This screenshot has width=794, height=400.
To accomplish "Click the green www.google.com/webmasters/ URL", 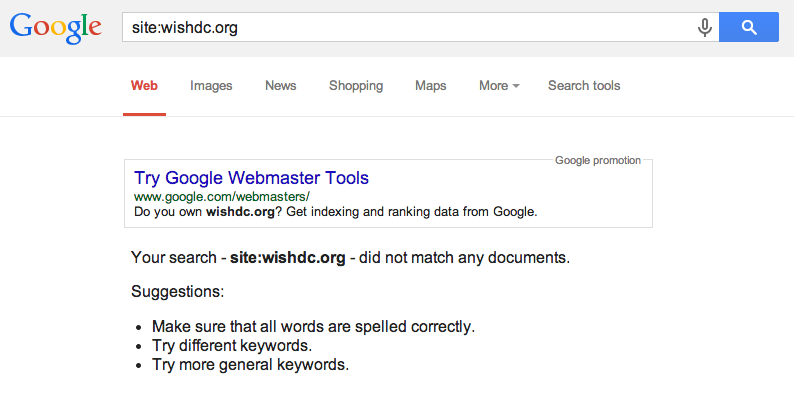I will [x=222, y=196].
